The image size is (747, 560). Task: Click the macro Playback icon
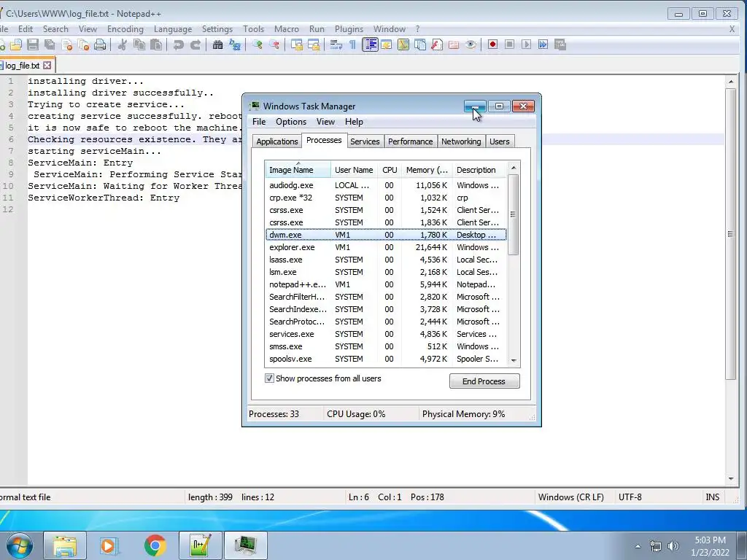click(527, 44)
